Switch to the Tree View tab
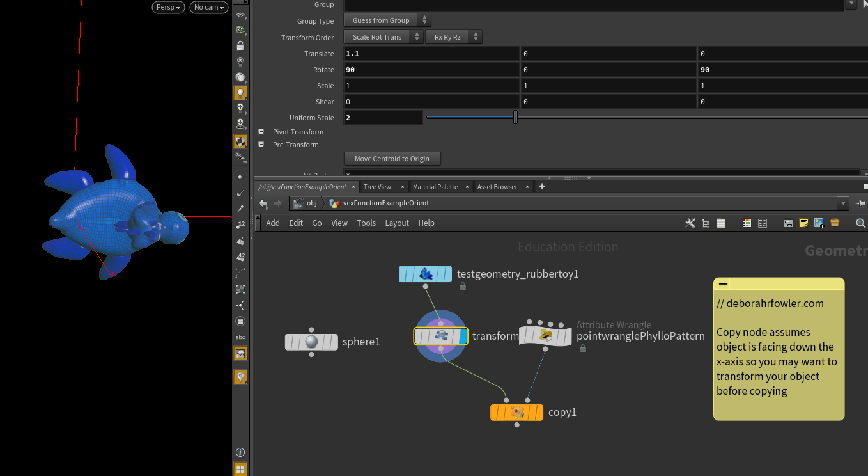 [377, 187]
